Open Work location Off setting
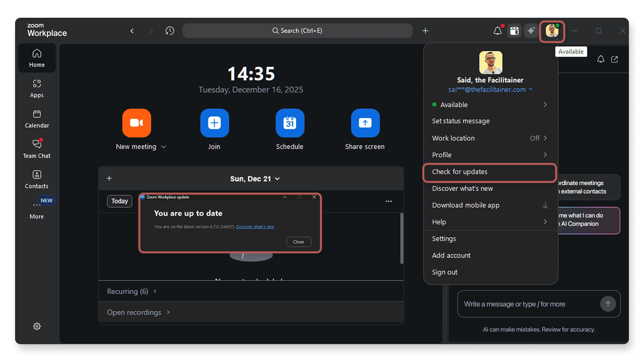Viewport: 644px width, 362px height. point(490,138)
